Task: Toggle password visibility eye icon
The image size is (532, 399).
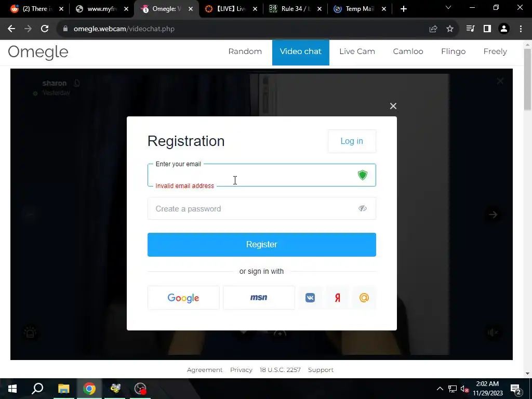Action: pos(362,208)
